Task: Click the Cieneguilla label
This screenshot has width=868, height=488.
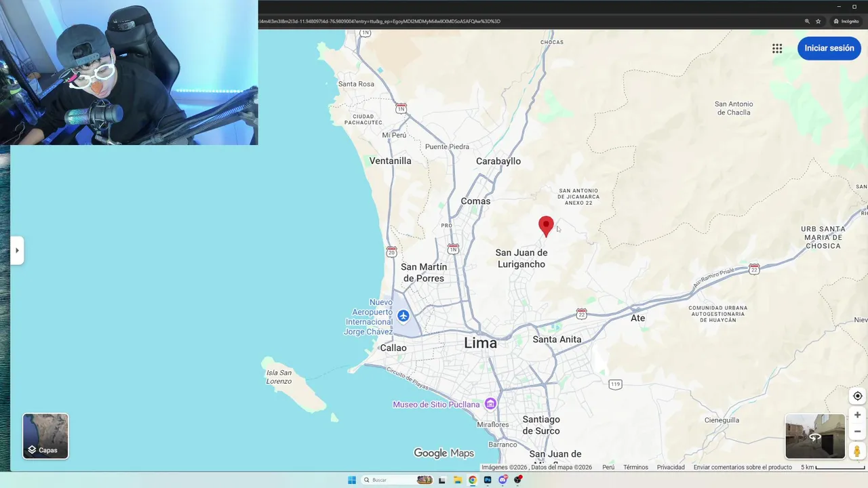Action: point(722,420)
